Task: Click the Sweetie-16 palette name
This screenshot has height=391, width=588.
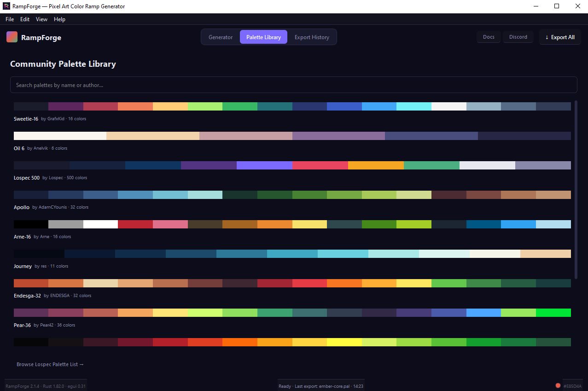Action: point(26,119)
